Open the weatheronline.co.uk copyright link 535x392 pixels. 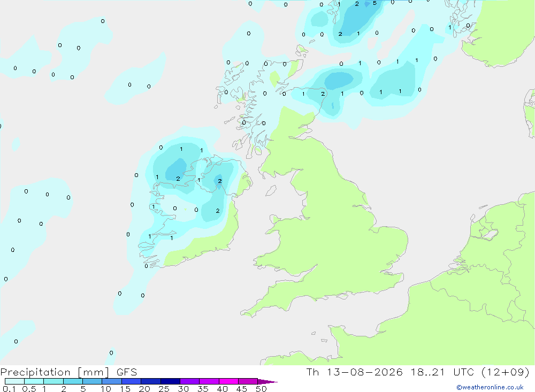(x=490, y=387)
